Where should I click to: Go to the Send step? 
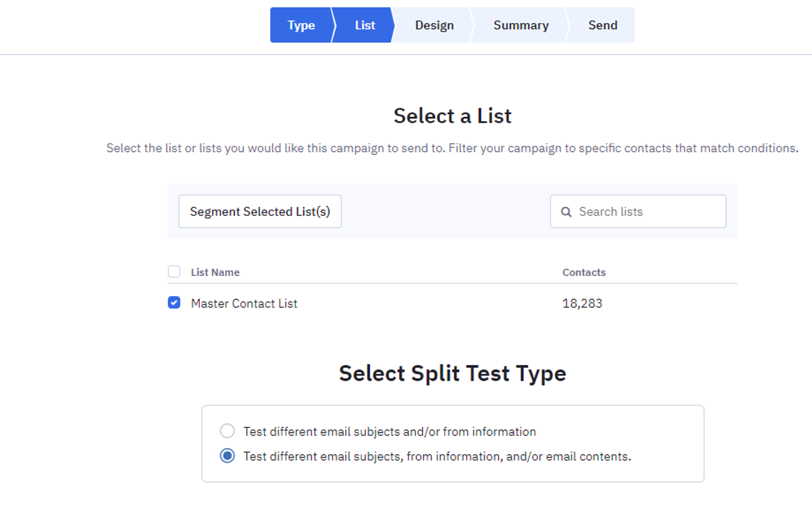(603, 25)
